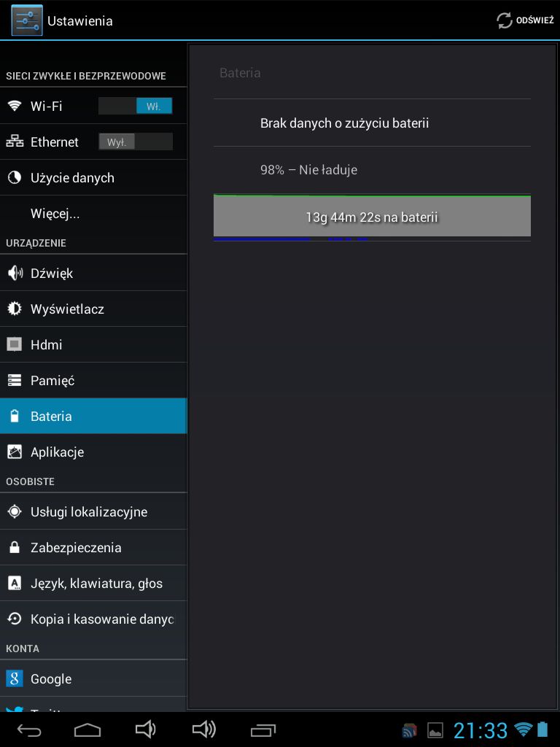Open Usługi lokalizacyjne settings
The height and width of the screenshot is (747, 560).
click(x=93, y=511)
